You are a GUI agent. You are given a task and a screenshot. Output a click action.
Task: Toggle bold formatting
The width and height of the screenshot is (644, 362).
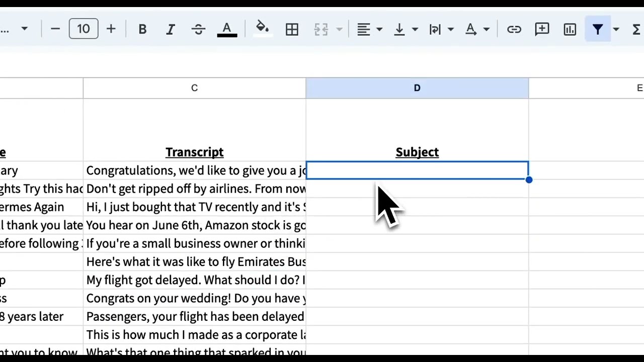[x=142, y=29]
